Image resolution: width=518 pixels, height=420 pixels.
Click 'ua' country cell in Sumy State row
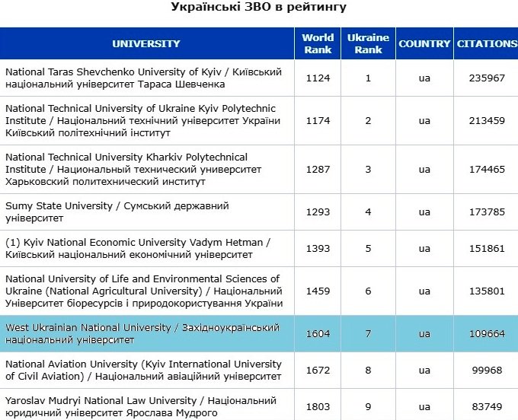coord(424,212)
